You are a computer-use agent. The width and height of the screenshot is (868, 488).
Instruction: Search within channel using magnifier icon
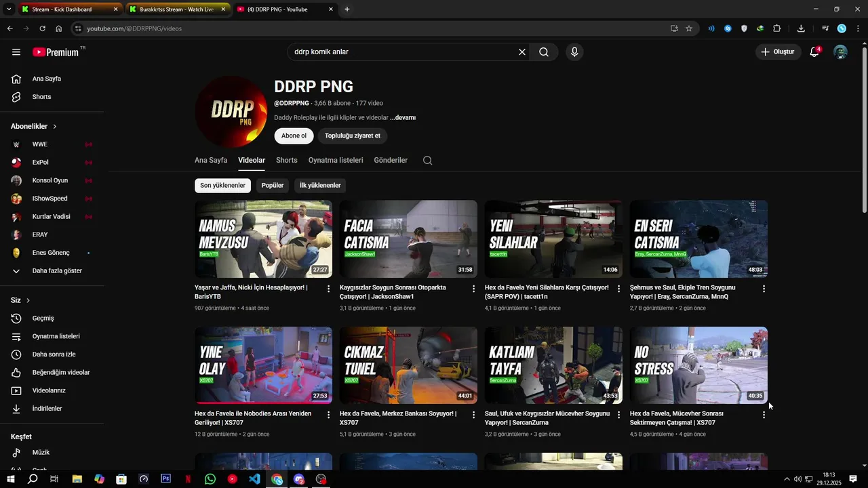427,161
